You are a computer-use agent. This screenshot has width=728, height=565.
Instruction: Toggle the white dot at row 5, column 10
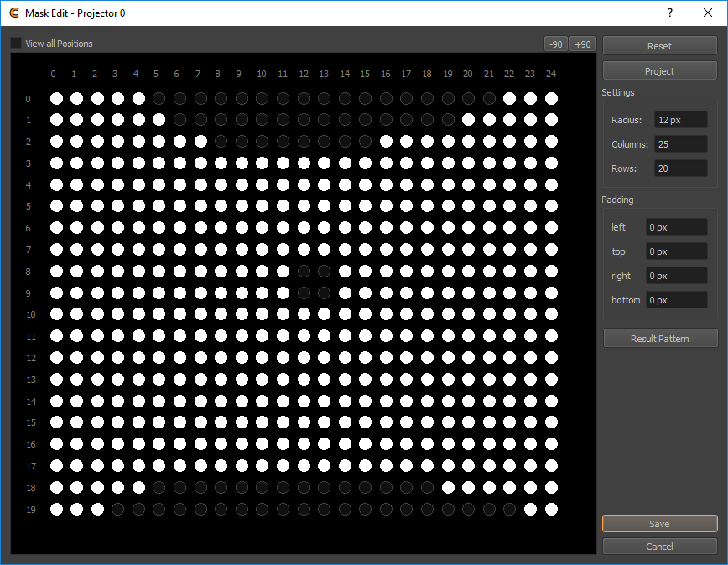tap(263, 206)
